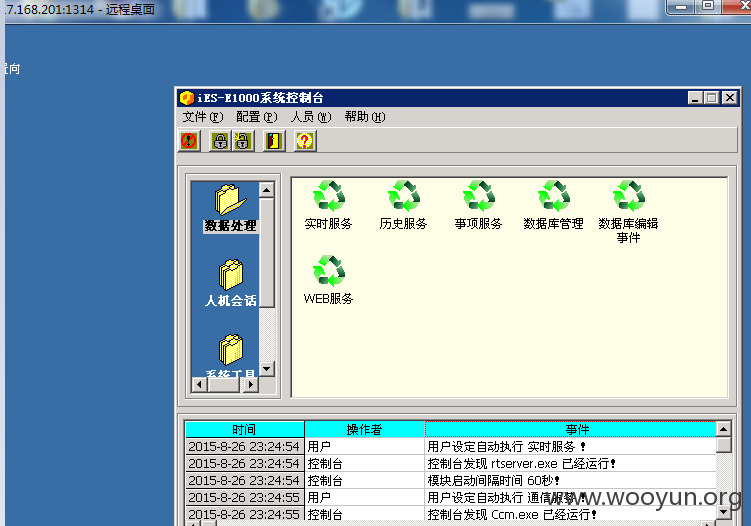
Task: Select log row 用户设定自动执行 实时服务
Action: [x=451, y=446]
